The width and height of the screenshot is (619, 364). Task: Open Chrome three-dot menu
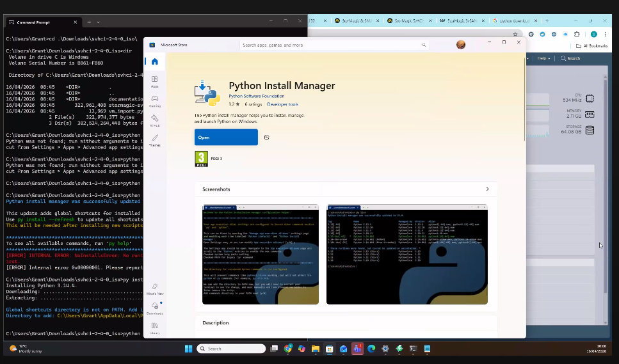click(x=605, y=35)
